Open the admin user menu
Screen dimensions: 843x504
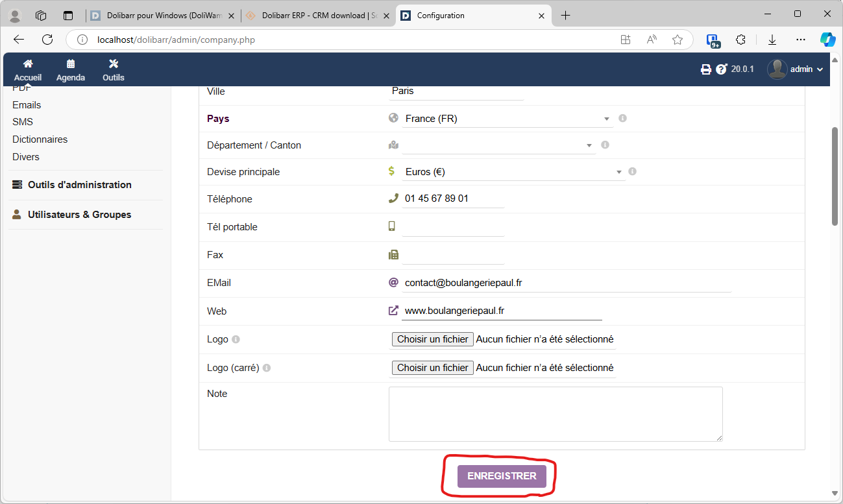795,69
